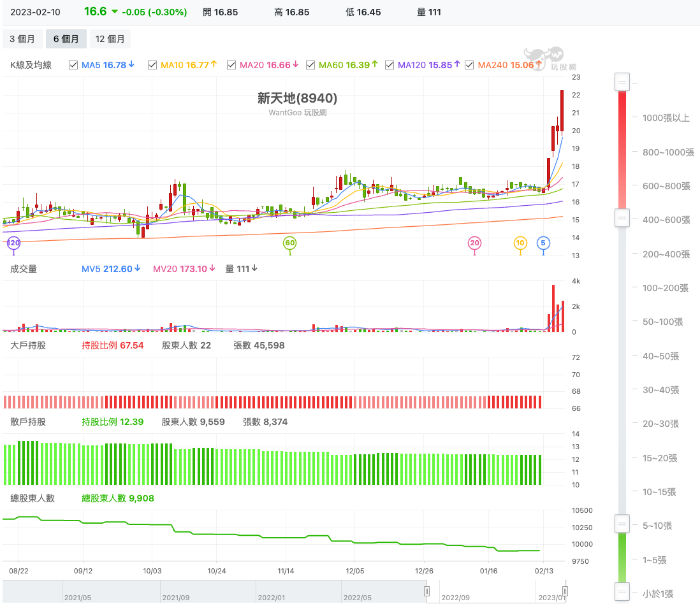Click 2022/09 label in timeline navigator
Image resolution: width=700 pixels, height=604 pixels.
click(455, 598)
